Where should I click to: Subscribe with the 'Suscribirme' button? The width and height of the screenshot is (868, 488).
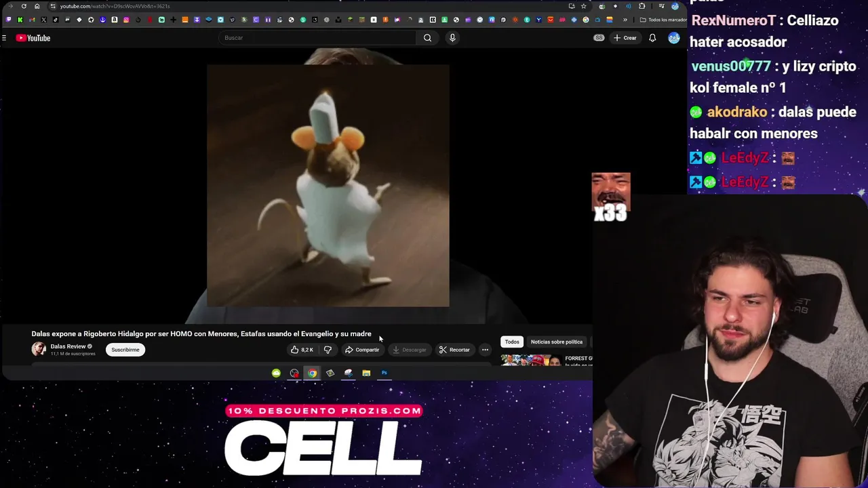pyautogui.click(x=125, y=350)
